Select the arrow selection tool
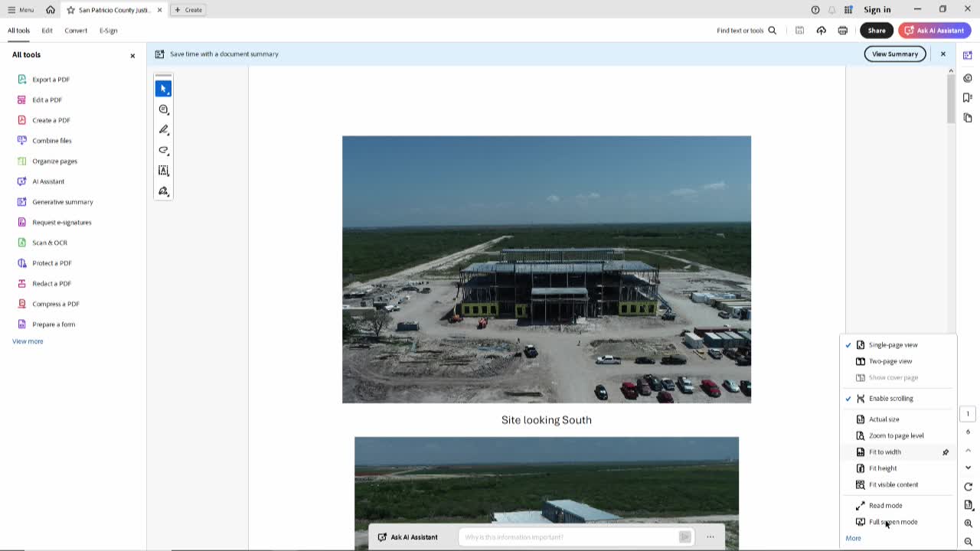Screen dimensions: 980x551 coord(163,89)
